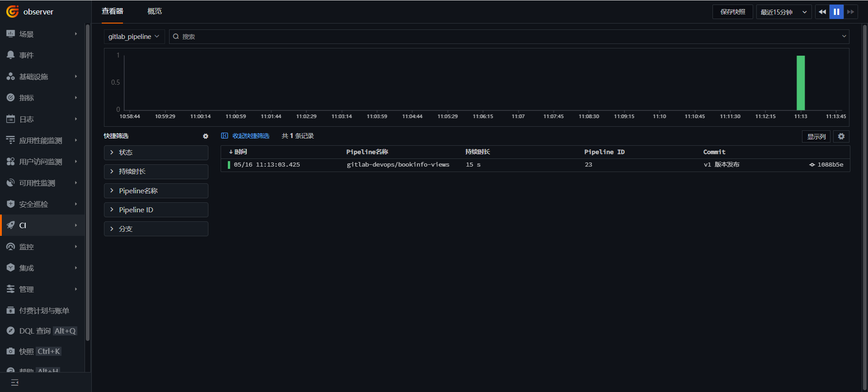Open the 用户访问监测 sidebar icon

coord(10,162)
